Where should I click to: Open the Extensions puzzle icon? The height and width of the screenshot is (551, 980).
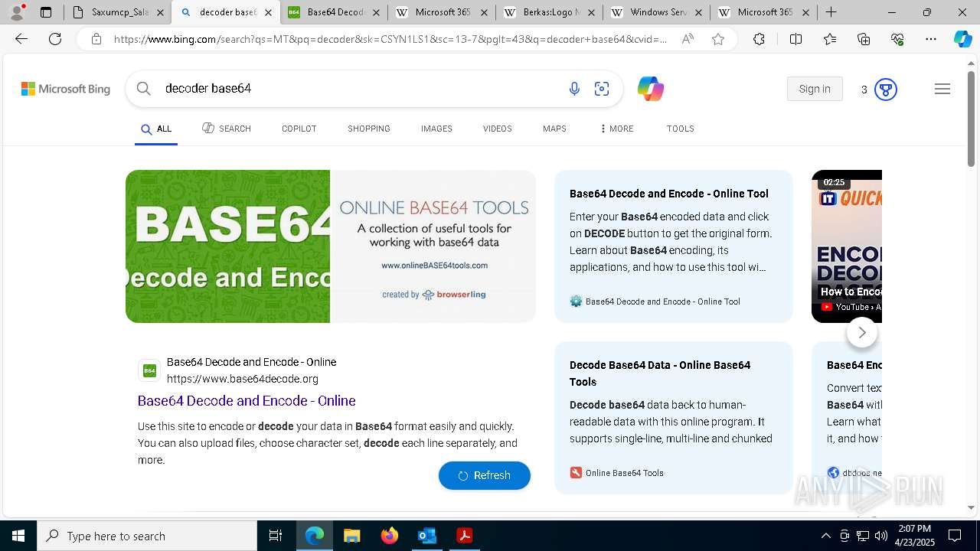pyautogui.click(x=759, y=39)
